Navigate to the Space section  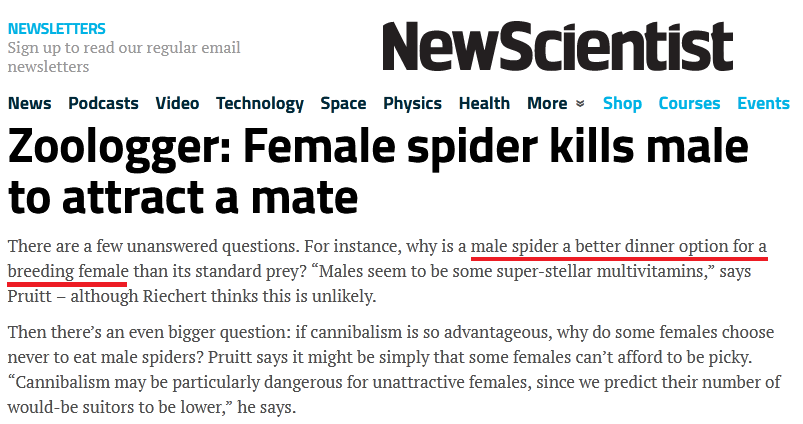[343, 103]
